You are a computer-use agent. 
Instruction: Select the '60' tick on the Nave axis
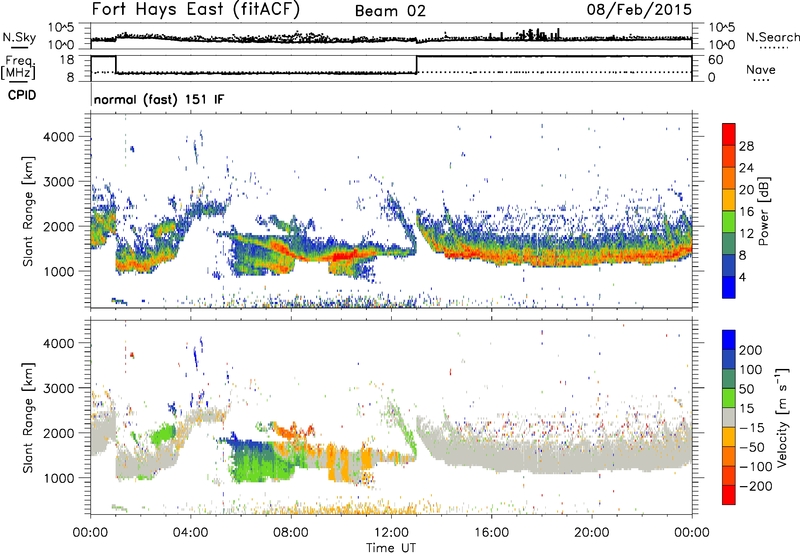pyautogui.click(x=715, y=60)
